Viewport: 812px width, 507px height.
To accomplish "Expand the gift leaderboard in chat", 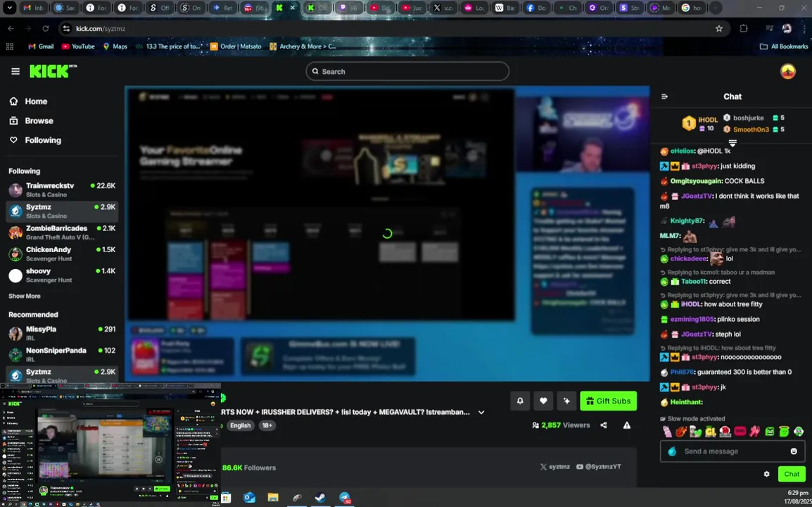I will click(x=732, y=142).
